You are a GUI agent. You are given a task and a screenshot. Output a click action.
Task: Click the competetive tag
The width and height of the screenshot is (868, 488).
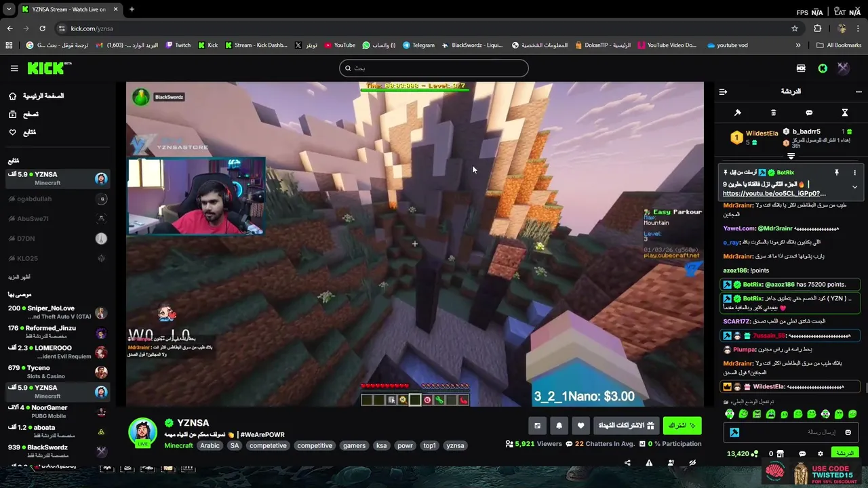point(268,446)
